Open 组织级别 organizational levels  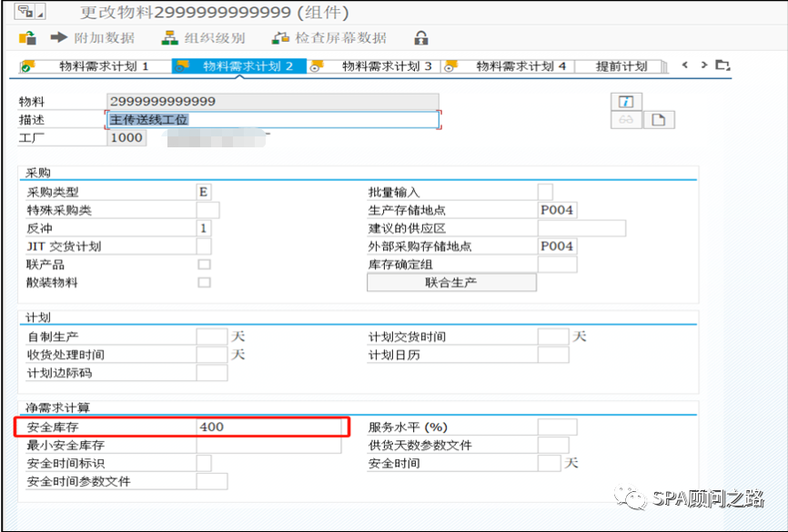coord(203,37)
